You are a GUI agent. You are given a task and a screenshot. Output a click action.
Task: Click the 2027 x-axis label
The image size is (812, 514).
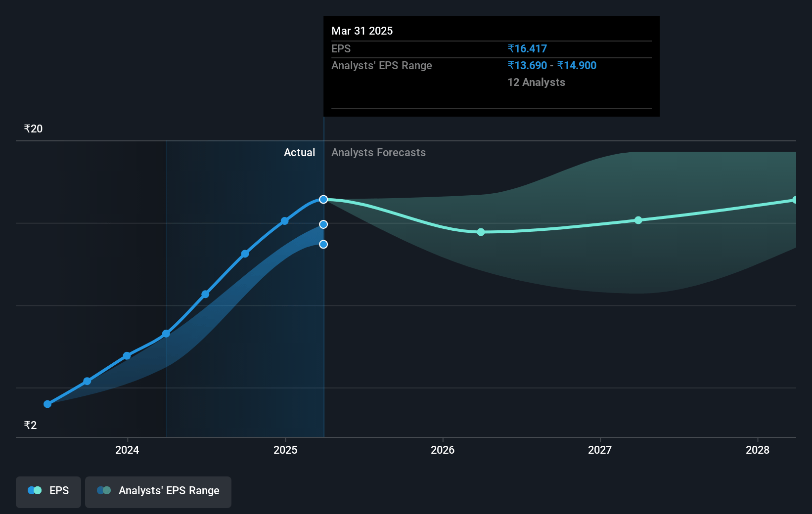pyautogui.click(x=600, y=450)
